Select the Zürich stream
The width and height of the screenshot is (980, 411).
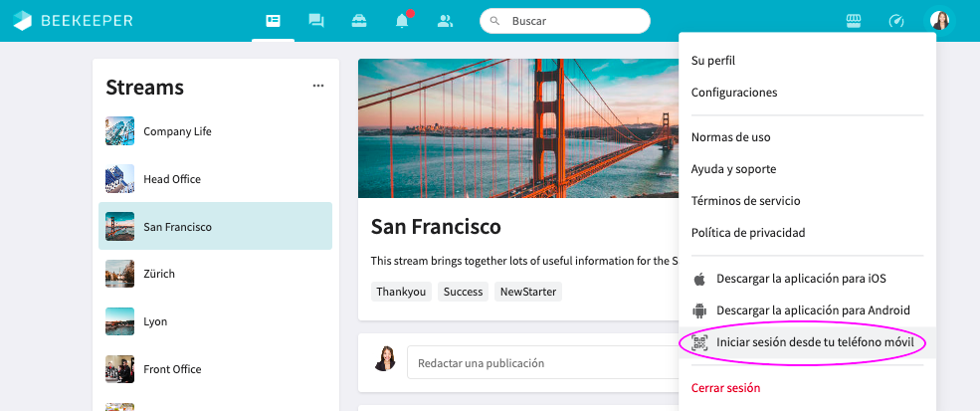pyautogui.click(x=215, y=274)
